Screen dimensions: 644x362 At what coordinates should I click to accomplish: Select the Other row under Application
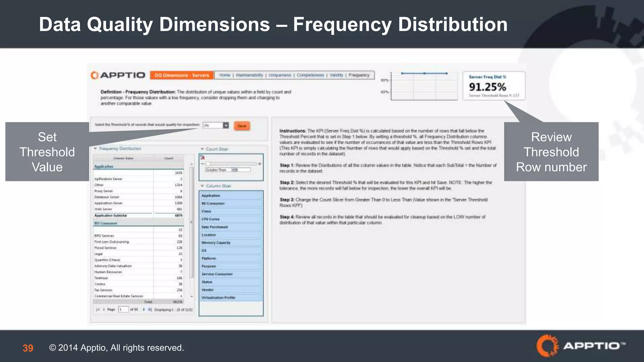[138, 185]
